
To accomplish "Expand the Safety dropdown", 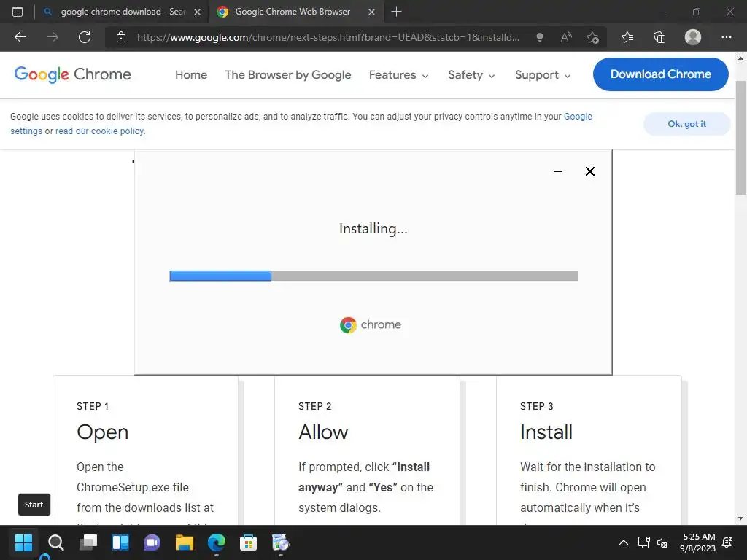I will [471, 75].
